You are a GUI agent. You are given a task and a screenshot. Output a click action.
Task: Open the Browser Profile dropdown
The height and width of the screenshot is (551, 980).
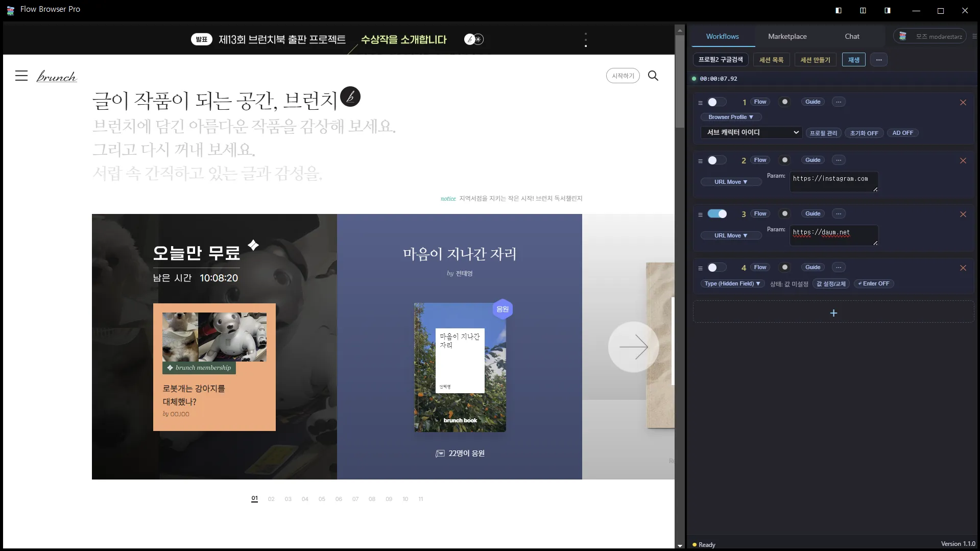click(731, 117)
